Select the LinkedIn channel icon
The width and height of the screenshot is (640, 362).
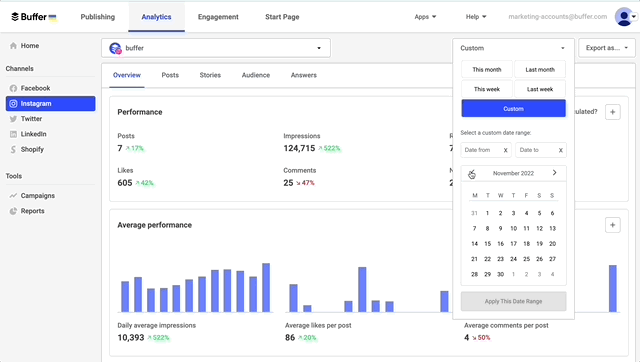tap(13, 134)
